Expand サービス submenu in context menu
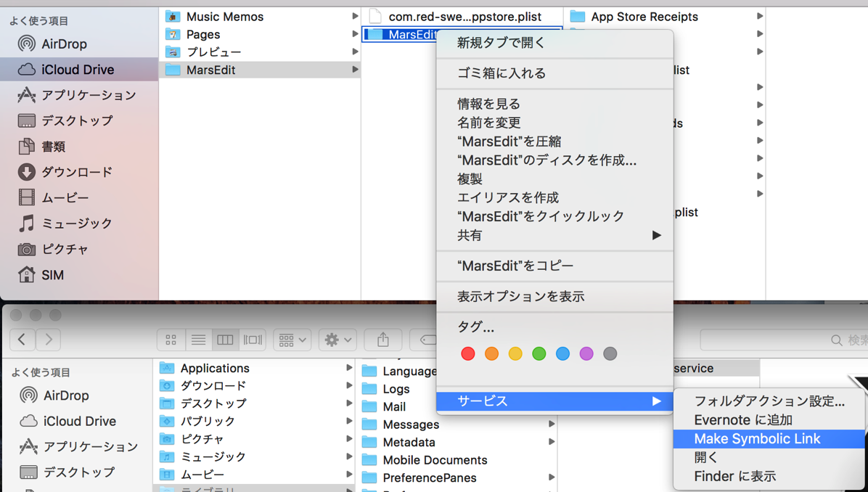 click(x=554, y=401)
